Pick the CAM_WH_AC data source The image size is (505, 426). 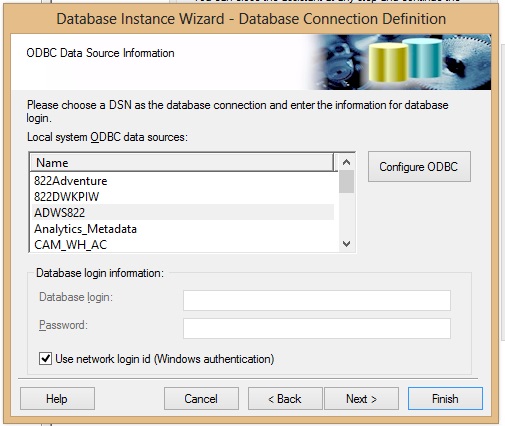(x=182, y=245)
